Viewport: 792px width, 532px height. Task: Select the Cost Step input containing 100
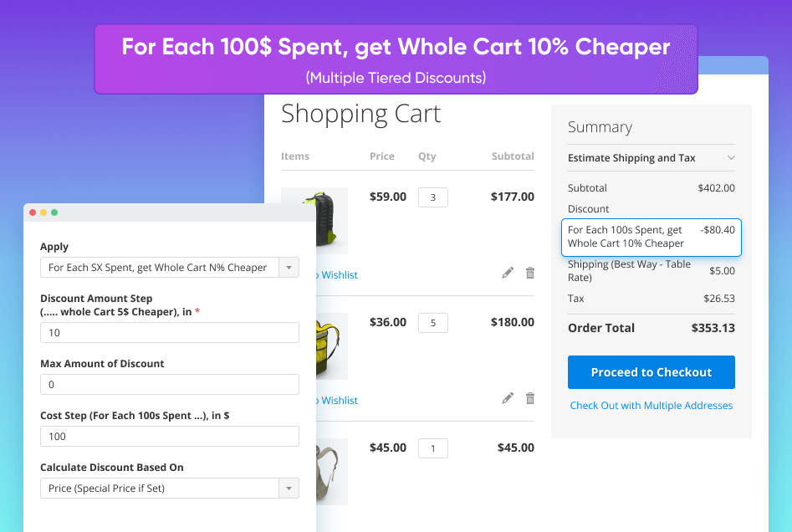(x=169, y=437)
